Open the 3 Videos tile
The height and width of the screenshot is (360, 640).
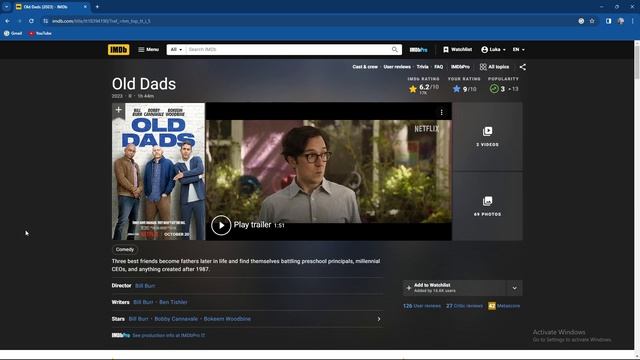coord(487,137)
